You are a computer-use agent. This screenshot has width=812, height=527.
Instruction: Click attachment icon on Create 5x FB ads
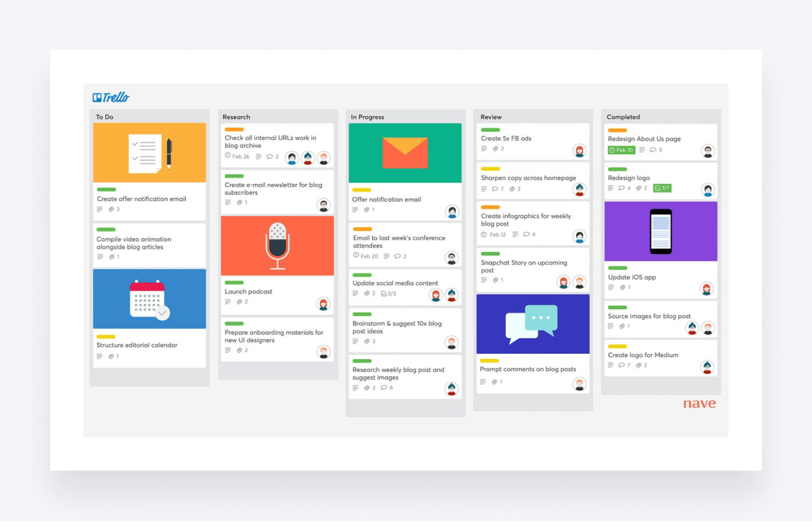coord(496,149)
